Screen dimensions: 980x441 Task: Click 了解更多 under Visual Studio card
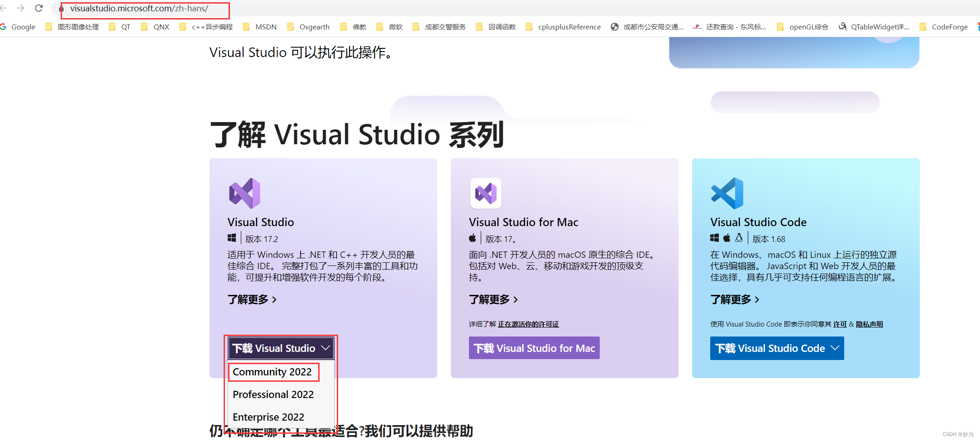[x=252, y=299]
